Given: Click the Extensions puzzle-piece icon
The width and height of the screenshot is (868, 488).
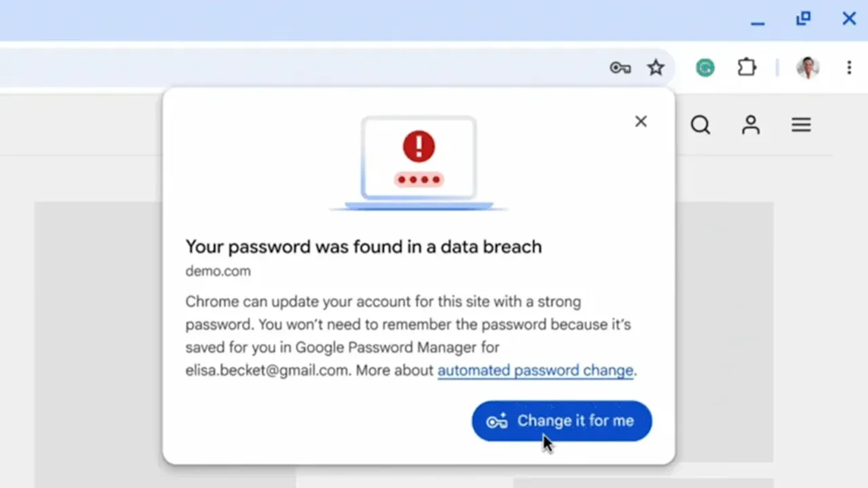Looking at the screenshot, I should (747, 67).
